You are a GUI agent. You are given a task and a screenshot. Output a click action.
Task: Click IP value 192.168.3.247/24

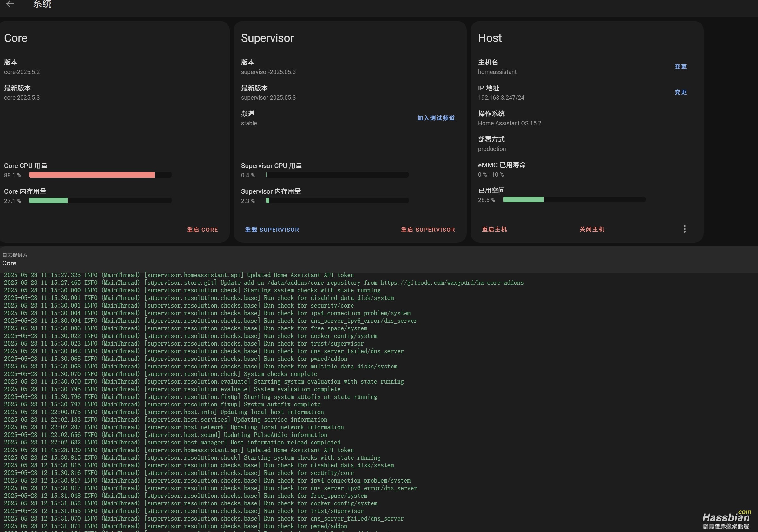[501, 98]
